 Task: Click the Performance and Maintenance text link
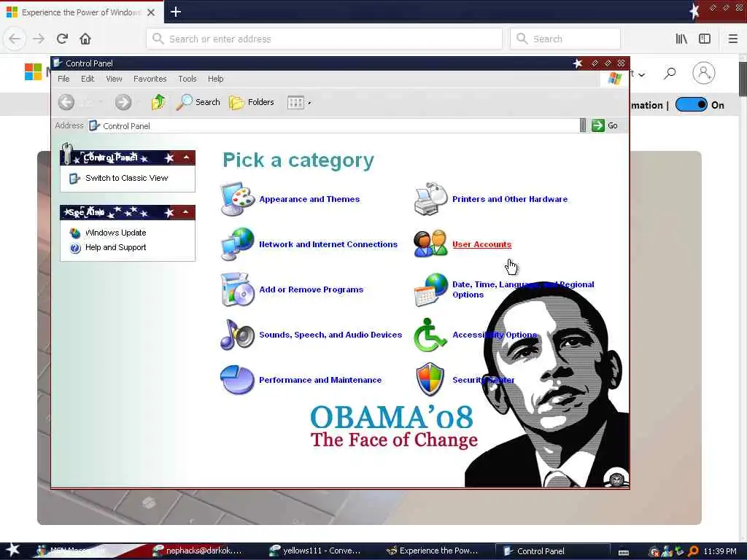[x=320, y=380]
